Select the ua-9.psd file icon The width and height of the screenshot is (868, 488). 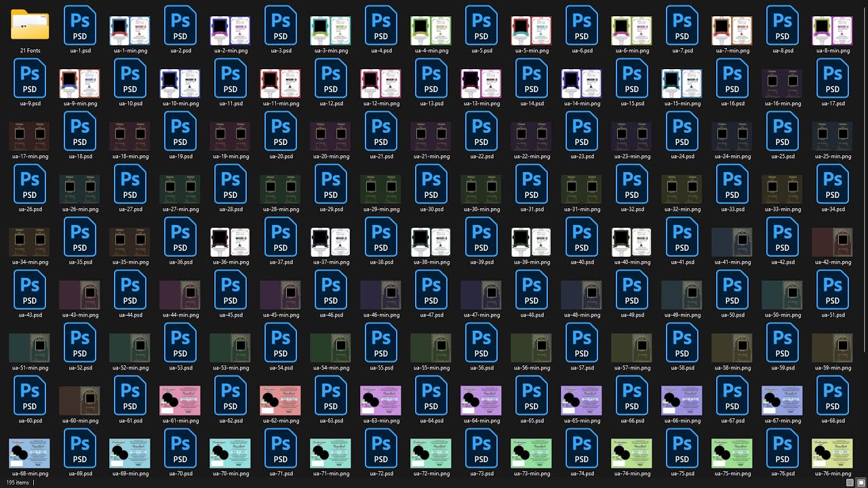pos(30,79)
